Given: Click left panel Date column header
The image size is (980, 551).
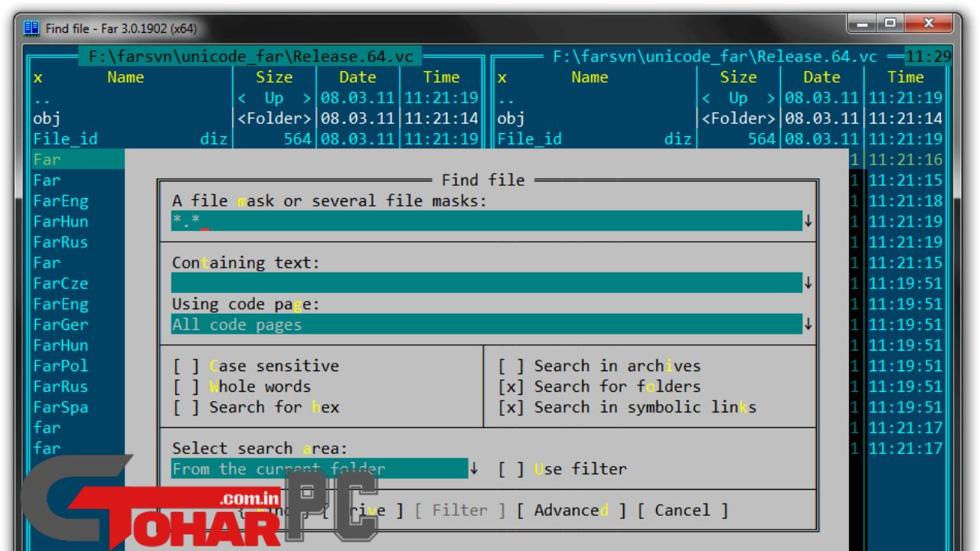Looking at the screenshot, I should click(x=358, y=77).
